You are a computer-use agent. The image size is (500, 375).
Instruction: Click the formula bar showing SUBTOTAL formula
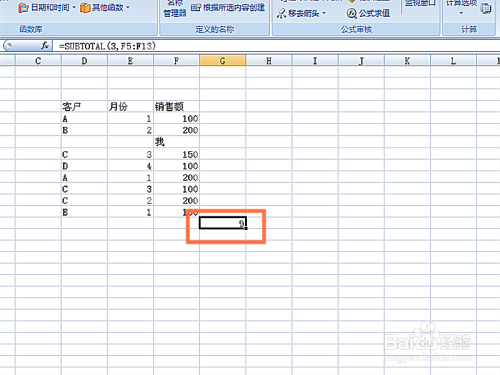click(277, 46)
